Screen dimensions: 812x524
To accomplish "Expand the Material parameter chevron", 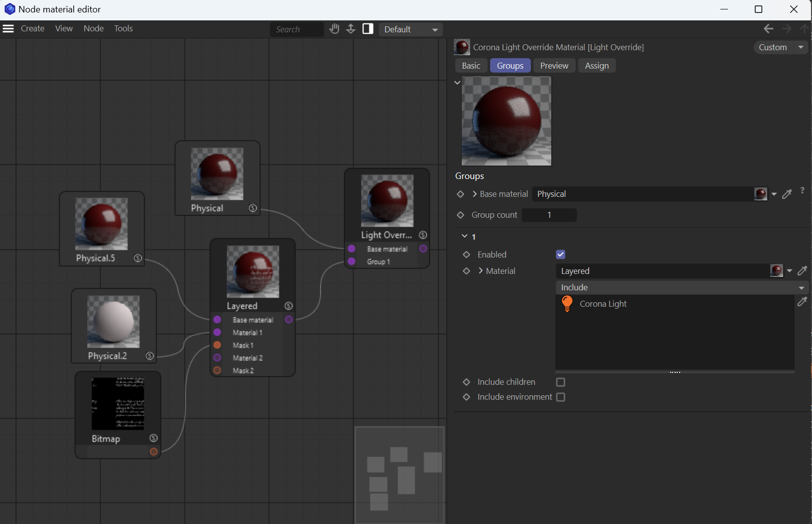I will click(x=481, y=271).
